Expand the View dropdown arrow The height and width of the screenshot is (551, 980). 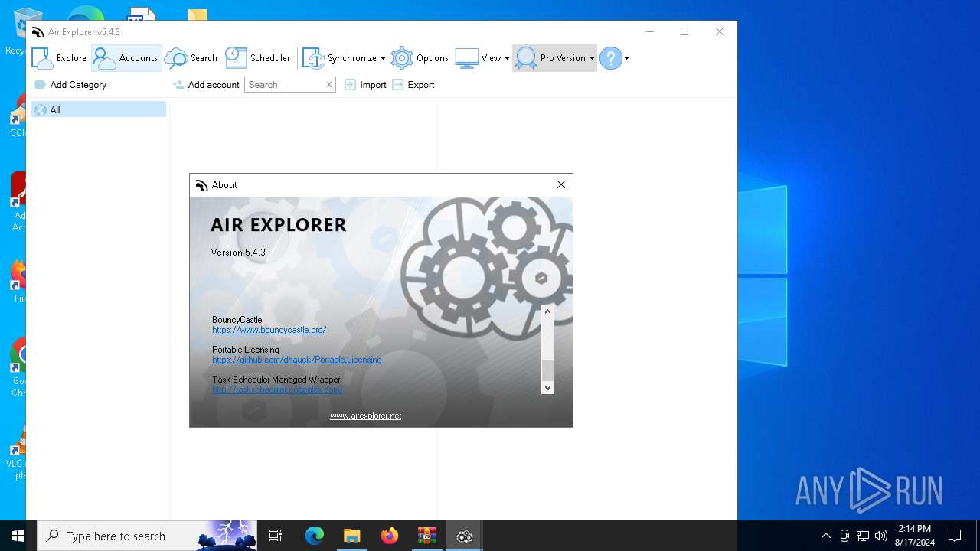(x=507, y=59)
